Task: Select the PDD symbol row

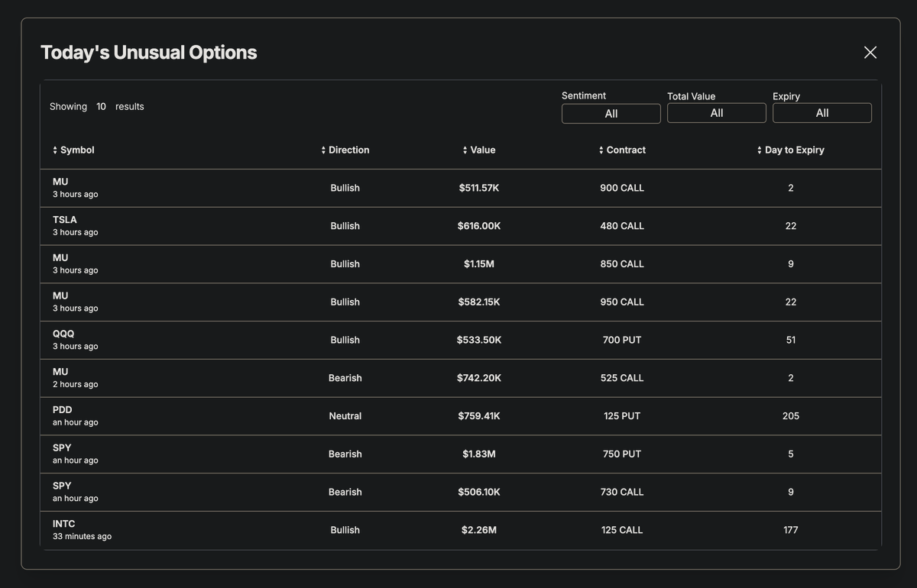Action: click(x=461, y=416)
